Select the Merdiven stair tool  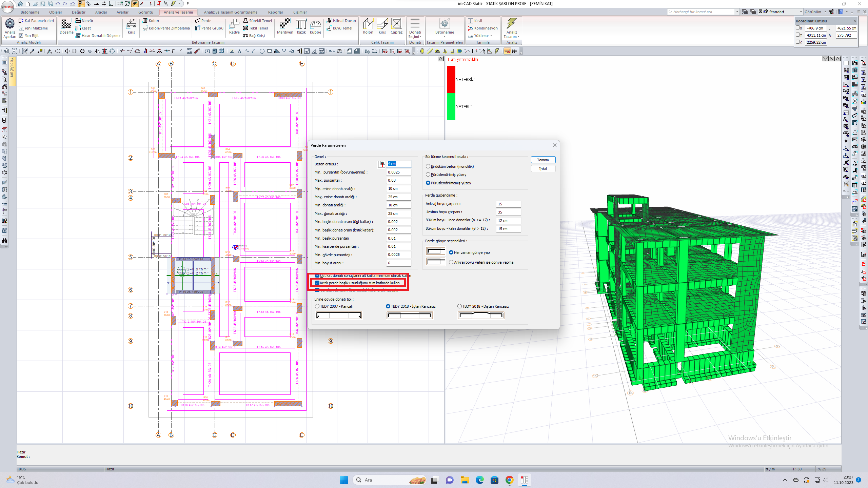pyautogui.click(x=285, y=26)
